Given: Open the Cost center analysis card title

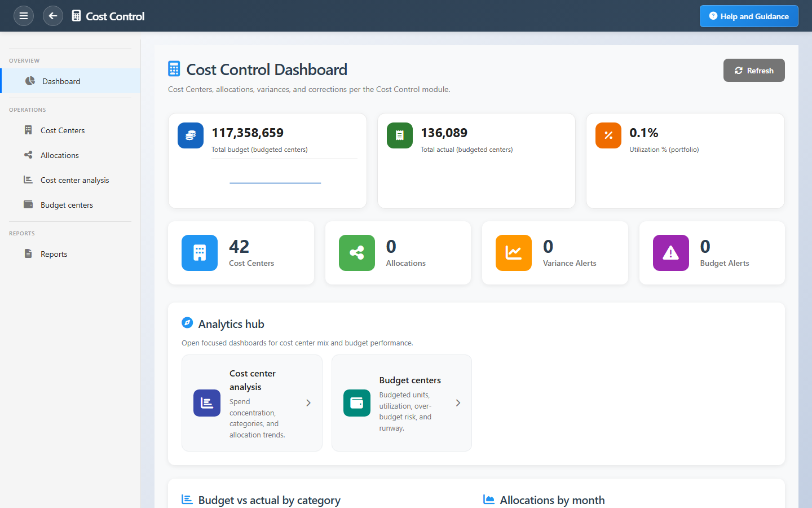Looking at the screenshot, I should [x=253, y=380].
